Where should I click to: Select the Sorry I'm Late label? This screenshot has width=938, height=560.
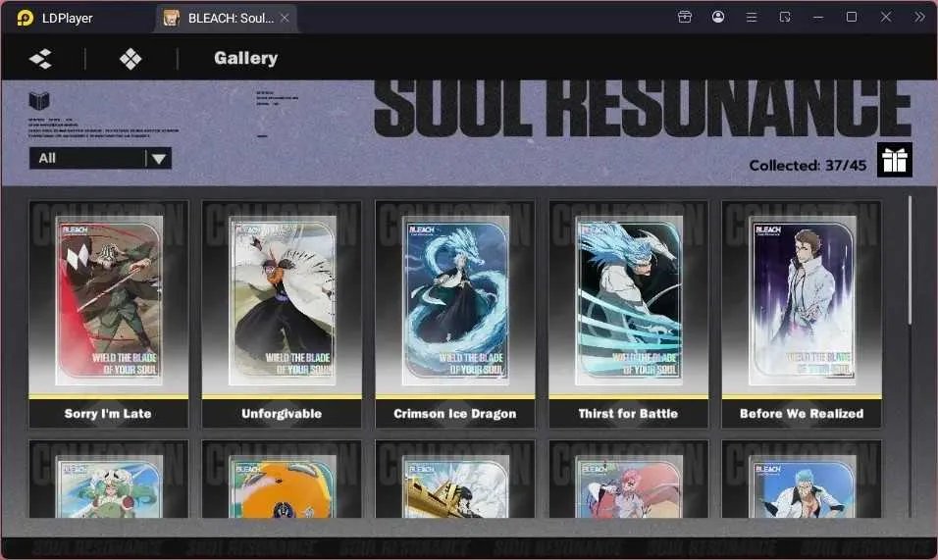point(108,414)
